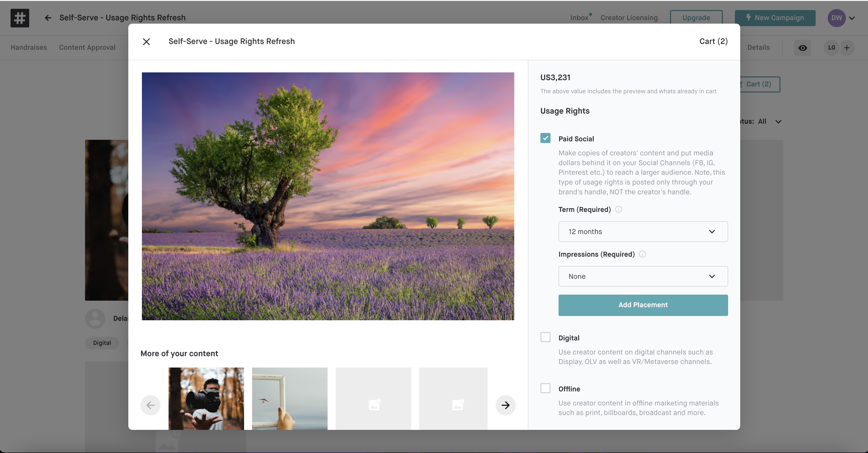This screenshot has height=453, width=868.
Task: Click the hashtag logo icon
Action: (20, 18)
